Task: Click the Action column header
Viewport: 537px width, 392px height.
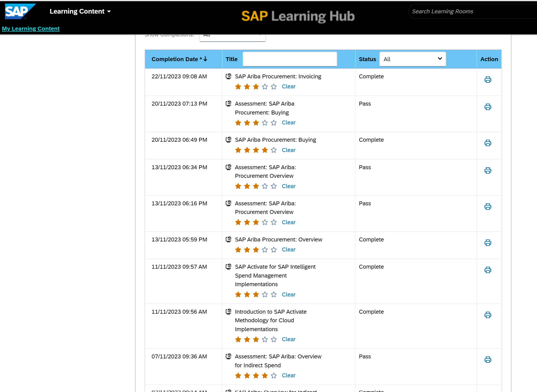Action: point(489,59)
